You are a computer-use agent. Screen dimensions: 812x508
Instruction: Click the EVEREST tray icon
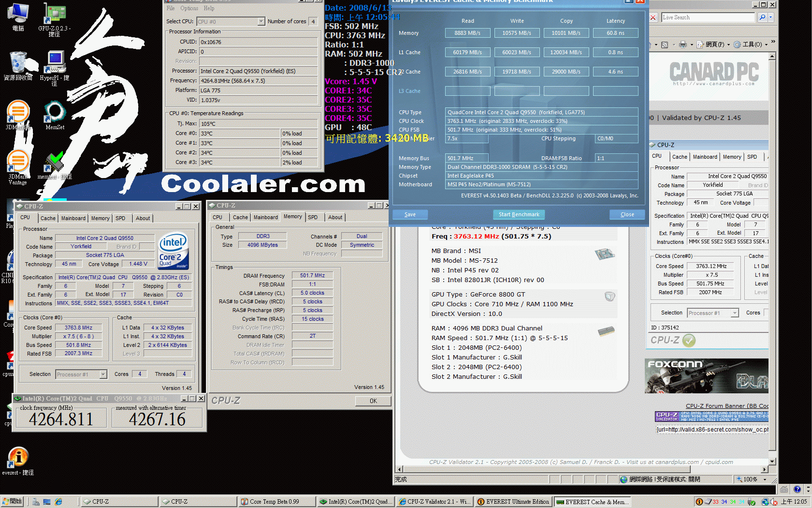point(699,502)
